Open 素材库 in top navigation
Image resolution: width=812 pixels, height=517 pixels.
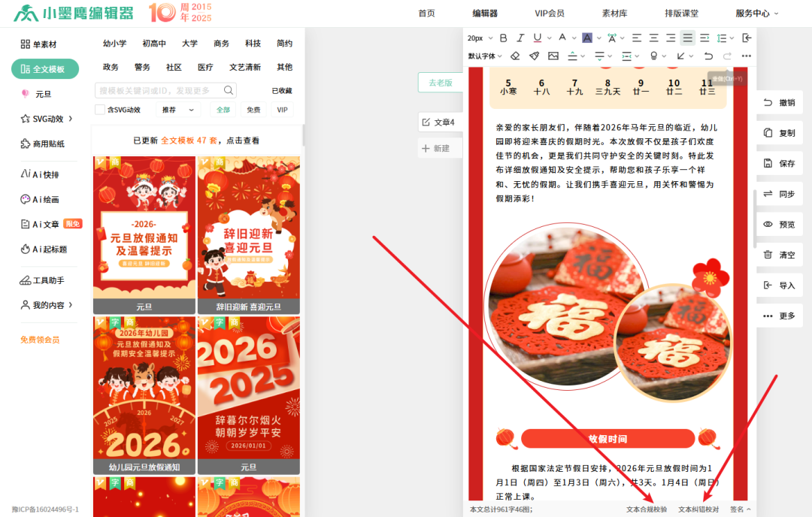click(615, 14)
